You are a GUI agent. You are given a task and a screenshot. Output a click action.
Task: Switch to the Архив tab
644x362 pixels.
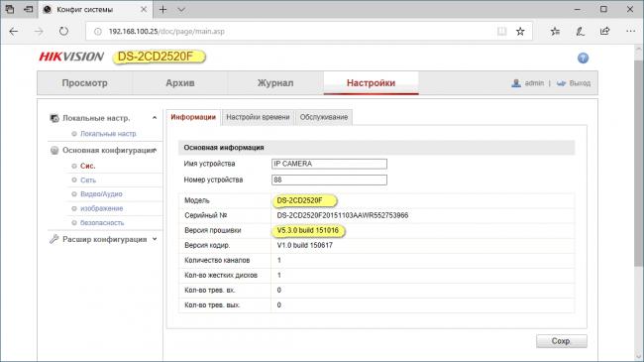[x=180, y=83]
